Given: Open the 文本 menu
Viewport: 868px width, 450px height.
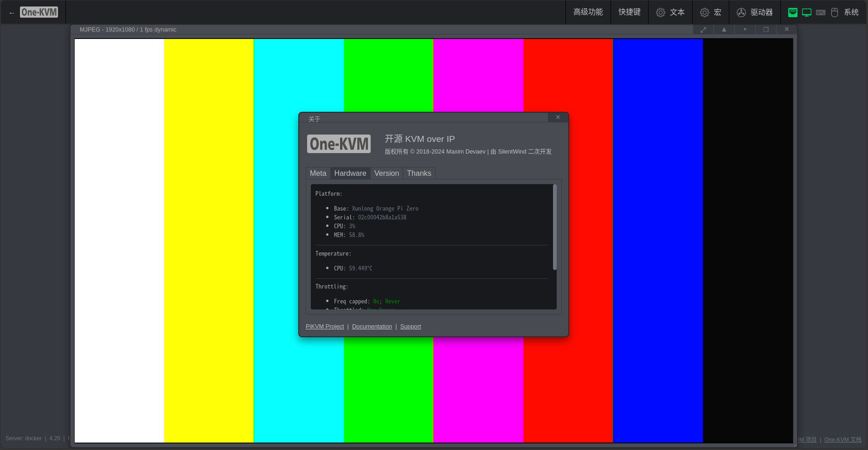Looking at the screenshot, I should coord(670,12).
